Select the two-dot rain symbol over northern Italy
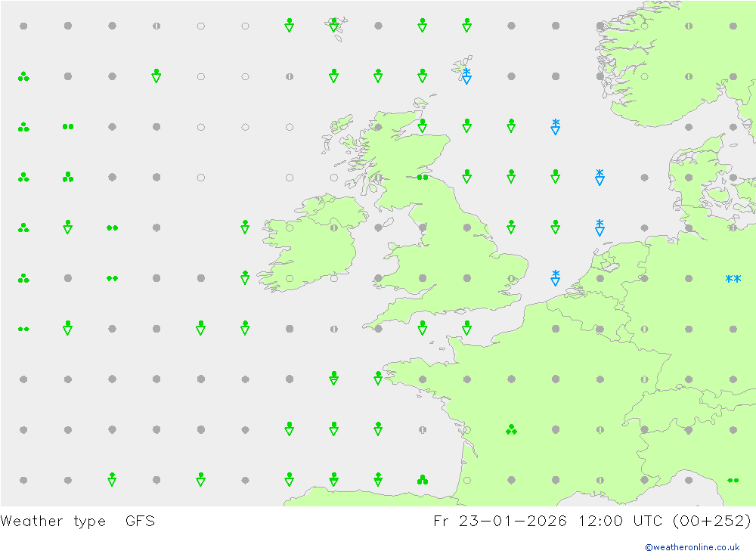 733,480
